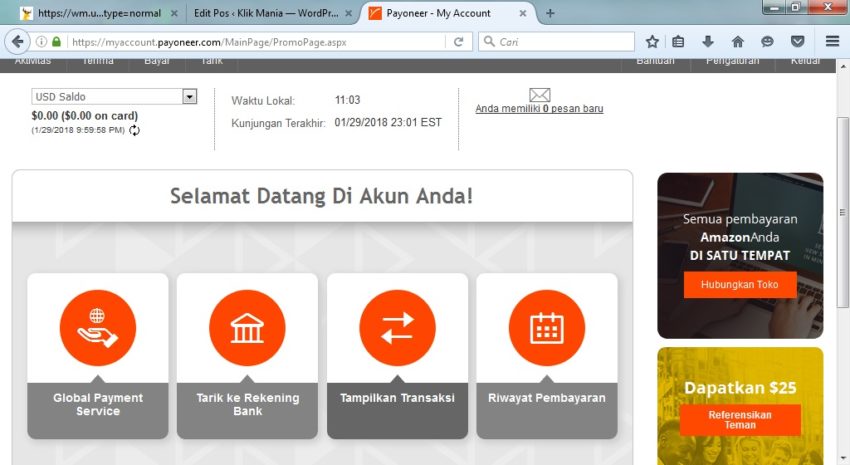Open the downloads arrow icon
Screen dimensions: 850x465
707,42
